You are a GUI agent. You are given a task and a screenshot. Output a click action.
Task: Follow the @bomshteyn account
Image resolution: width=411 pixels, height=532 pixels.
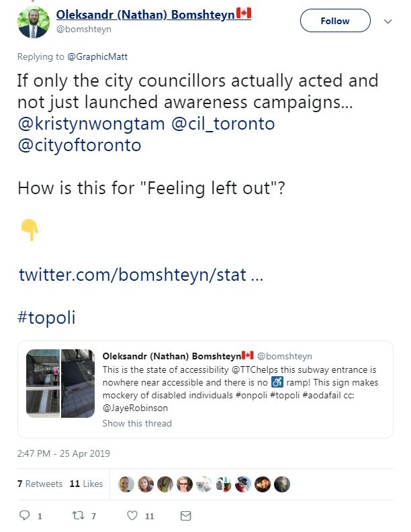tap(335, 21)
